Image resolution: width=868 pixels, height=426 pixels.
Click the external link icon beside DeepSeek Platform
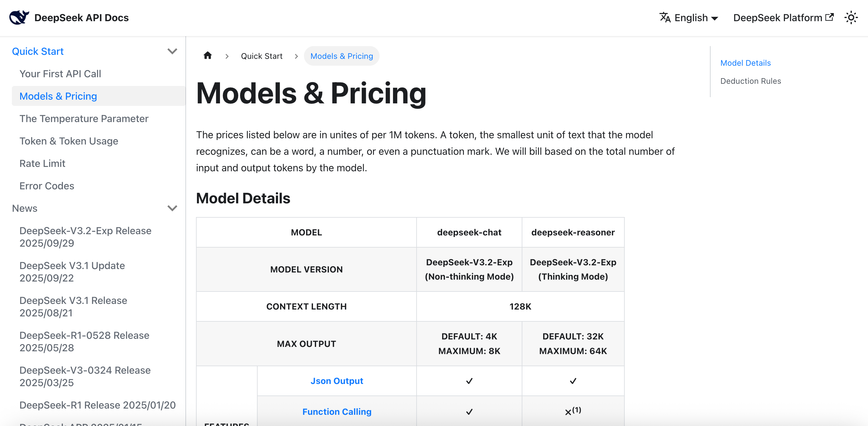(x=830, y=17)
